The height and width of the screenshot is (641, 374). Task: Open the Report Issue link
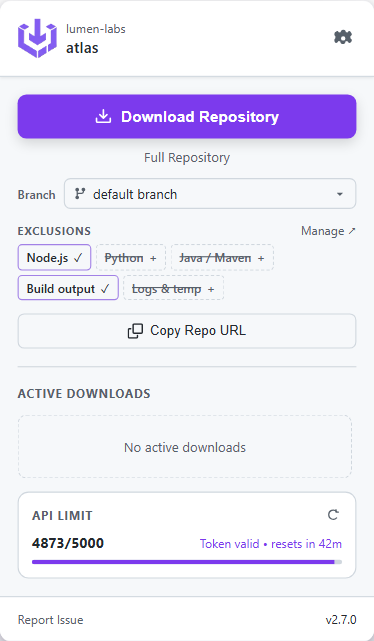tap(51, 620)
